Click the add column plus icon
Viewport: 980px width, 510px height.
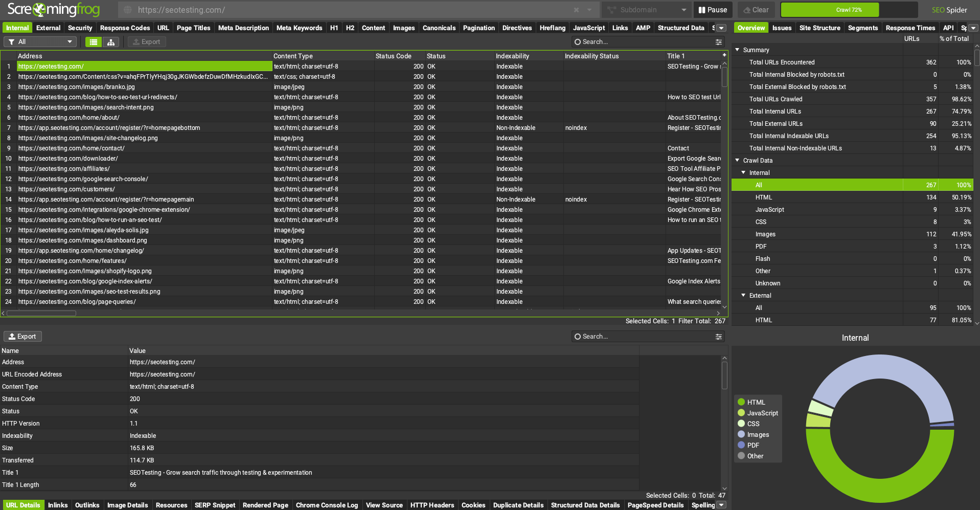724,55
